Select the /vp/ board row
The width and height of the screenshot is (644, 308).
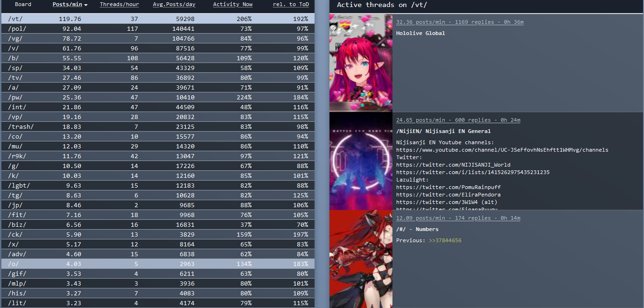(x=157, y=117)
